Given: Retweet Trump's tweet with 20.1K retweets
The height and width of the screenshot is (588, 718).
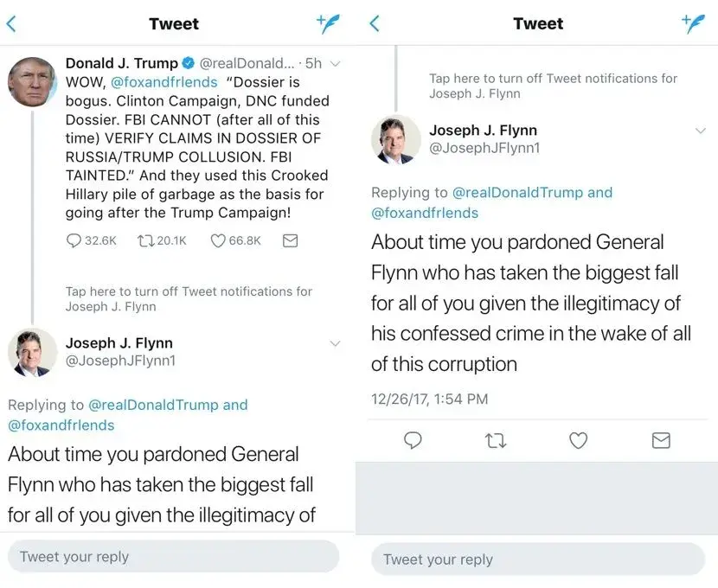Looking at the screenshot, I should tap(145, 240).
